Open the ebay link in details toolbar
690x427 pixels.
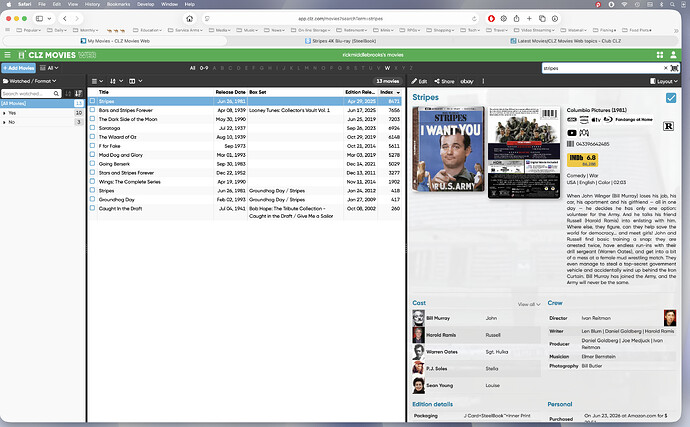pyautogui.click(x=467, y=81)
